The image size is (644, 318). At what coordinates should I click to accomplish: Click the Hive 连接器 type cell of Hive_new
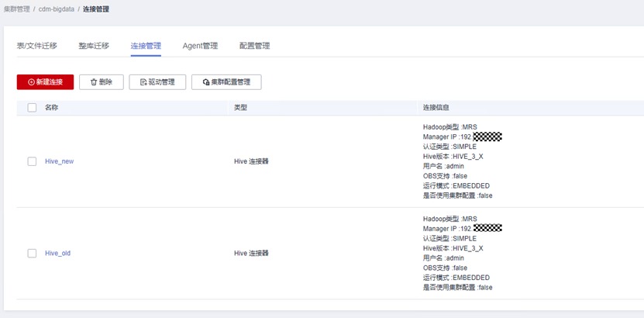pyautogui.click(x=251, y=161)
